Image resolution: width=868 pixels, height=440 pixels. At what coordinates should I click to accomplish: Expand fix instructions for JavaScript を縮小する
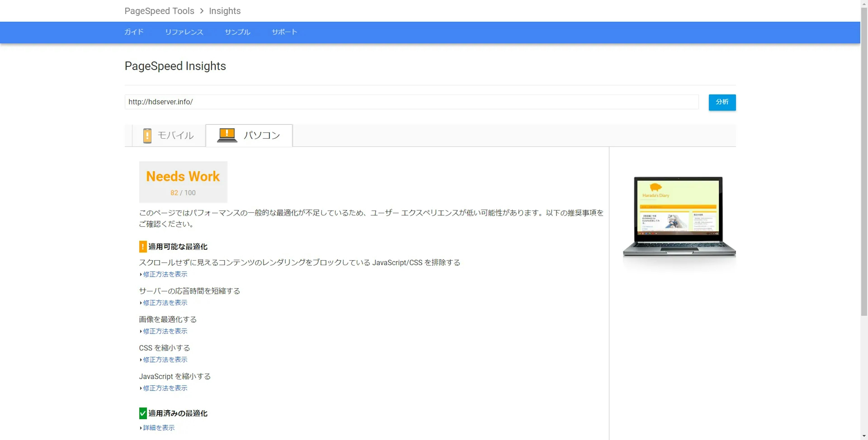[x=165, y=388]
